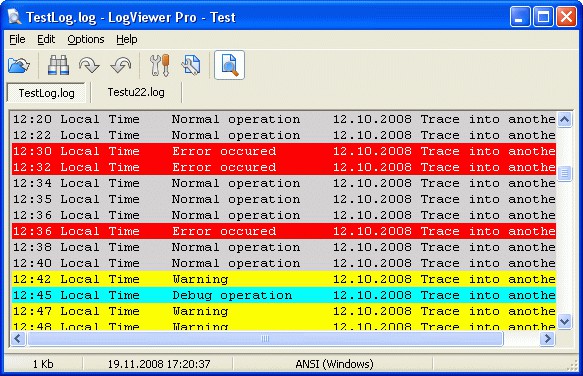Click the horizontal scrollbar thumb
Image resolution: width=583 pixels, height=376 pixels.
265,338
